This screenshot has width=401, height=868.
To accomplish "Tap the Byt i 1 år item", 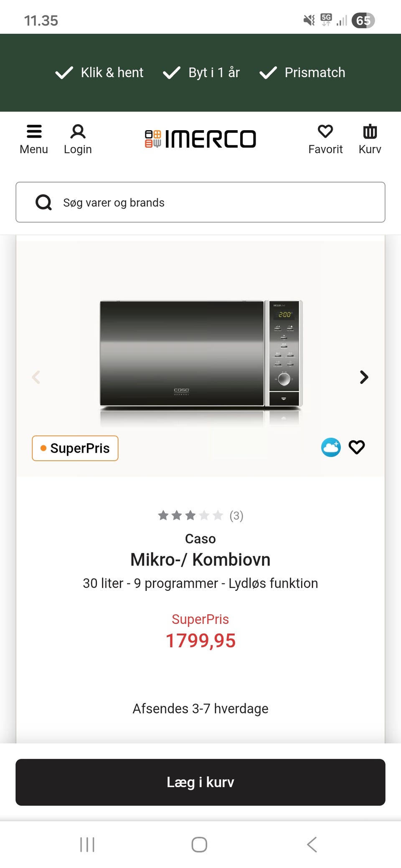I will [201, 73].
